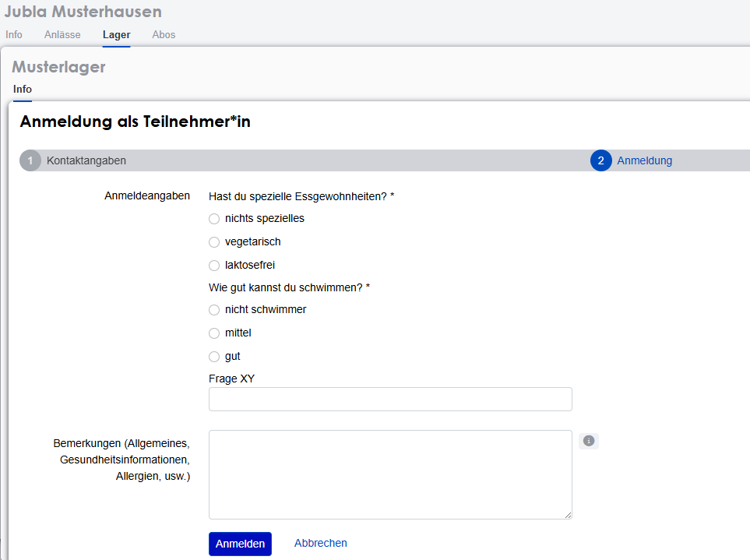Cancel registration via Abbrechen link
750x560 pixels.
[x=320, y=544]
